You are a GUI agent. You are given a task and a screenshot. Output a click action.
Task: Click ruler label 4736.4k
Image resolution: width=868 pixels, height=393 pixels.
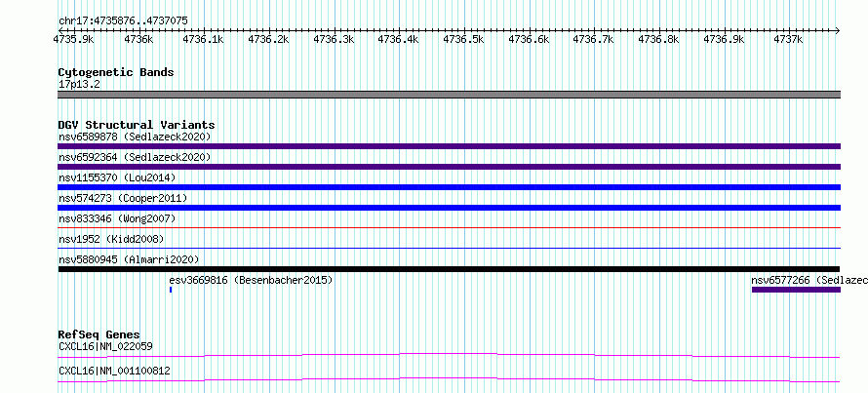(399, 39)
